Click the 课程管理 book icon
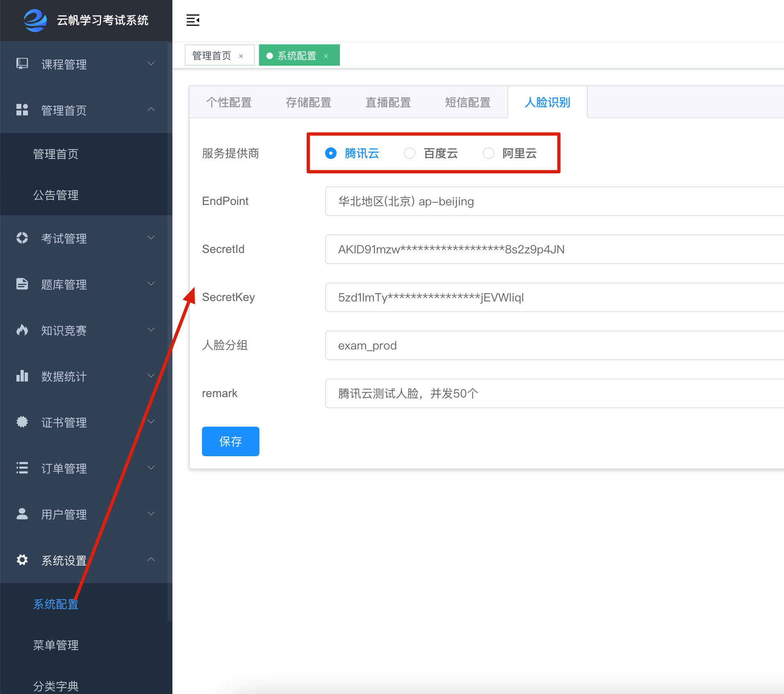Image resolution: width=784 pixels, height=694 pixels. pos(22,64)
